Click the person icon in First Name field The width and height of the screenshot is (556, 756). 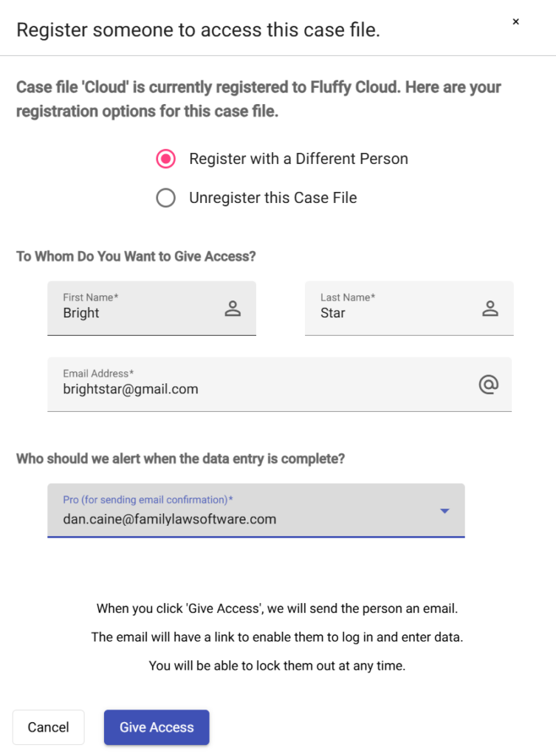click(233, 309)
